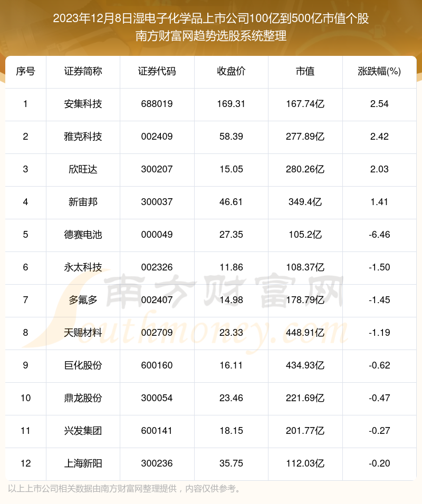Click the 序号 column header

(x=25, y=71)
